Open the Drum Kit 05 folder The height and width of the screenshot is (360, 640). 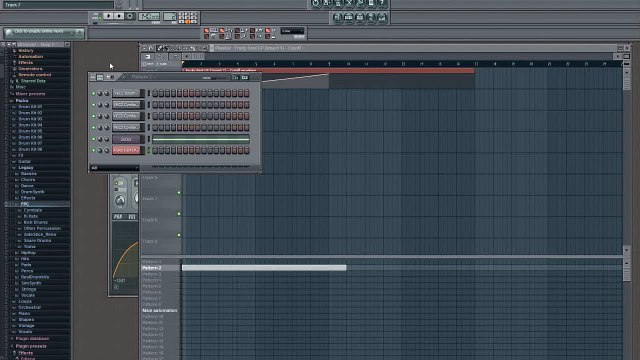(x=30, y=131)
